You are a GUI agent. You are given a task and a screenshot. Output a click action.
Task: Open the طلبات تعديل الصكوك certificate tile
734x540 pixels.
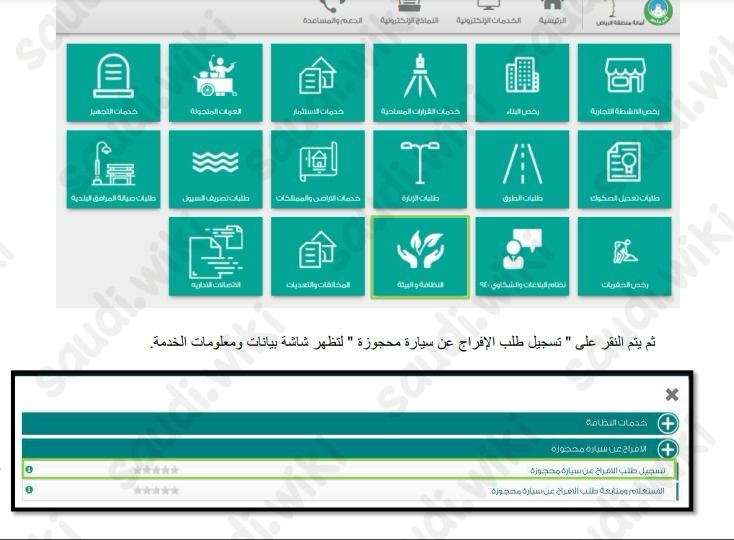tap(624, 169)
